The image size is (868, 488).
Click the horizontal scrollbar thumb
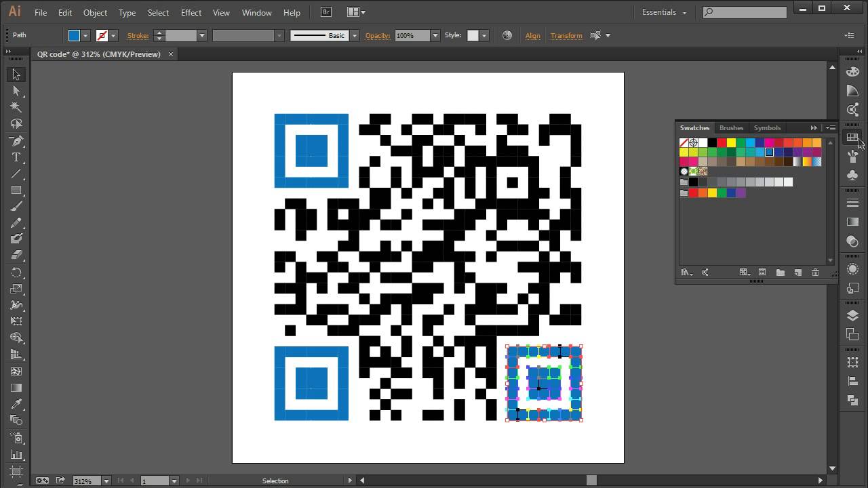pyautogui.click(x=591, y=481)
